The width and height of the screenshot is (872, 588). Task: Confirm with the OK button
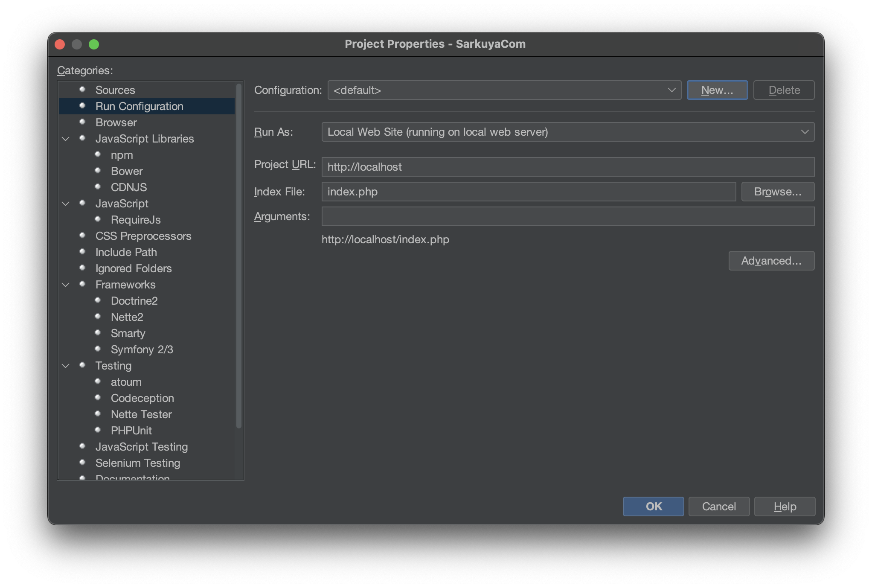(x=653, y=506)
